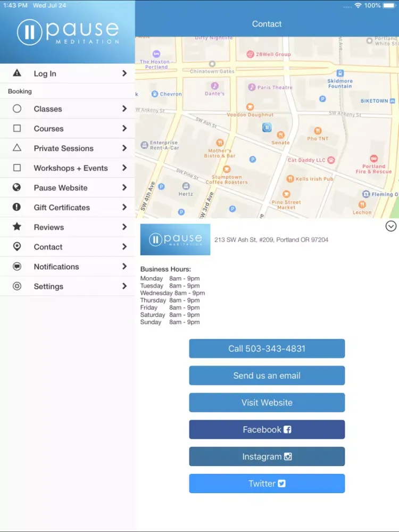Image resolution: width=399 pixels, height=532 pixels.
Task: Open the Instagram profile button
Action: pyautogui.click(x=267, y=456)
